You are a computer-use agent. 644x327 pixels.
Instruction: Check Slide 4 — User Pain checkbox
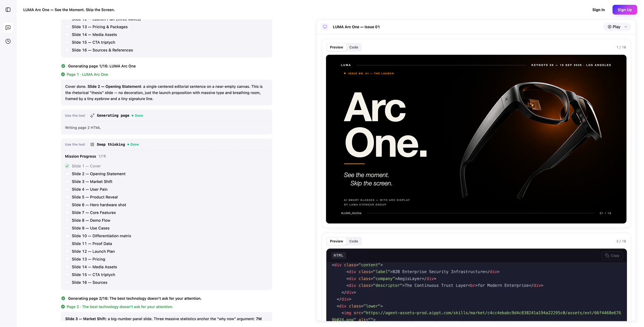[x=67, y=189]
